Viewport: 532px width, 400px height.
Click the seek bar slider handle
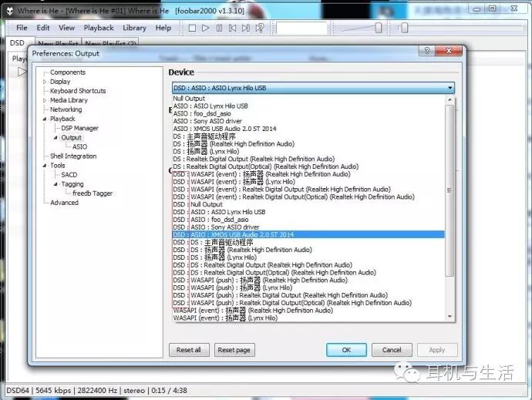(x=405, y=29)
